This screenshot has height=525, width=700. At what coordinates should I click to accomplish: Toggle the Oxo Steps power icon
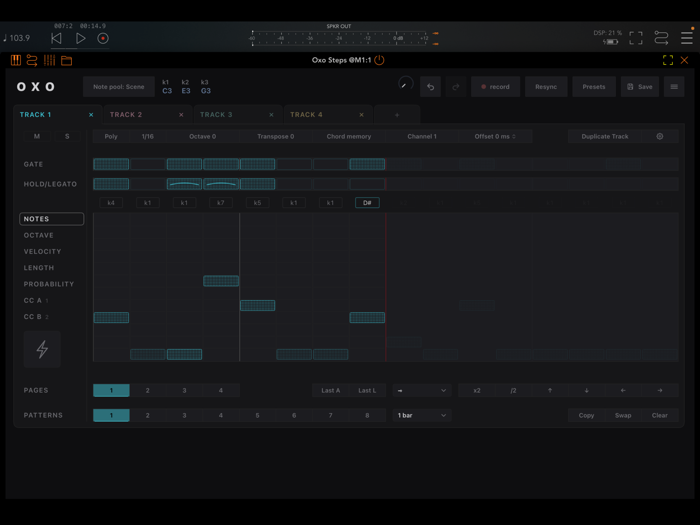click(x=379, y=60)
